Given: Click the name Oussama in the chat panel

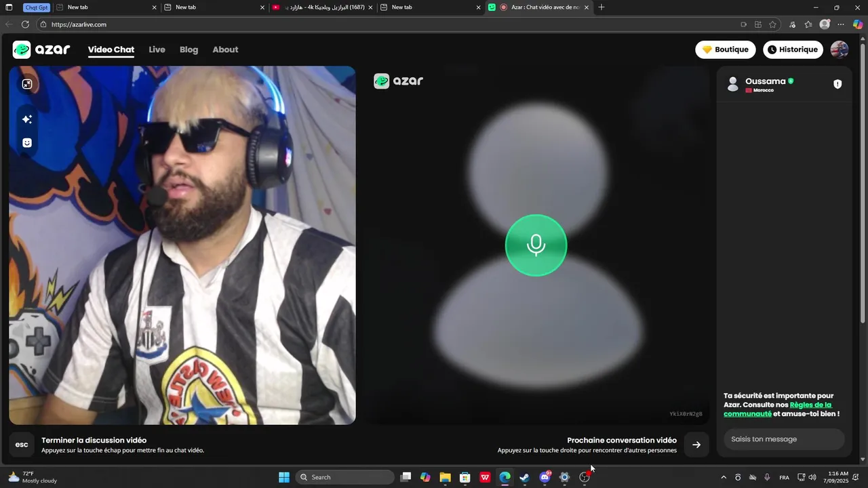Looking at the screenshot, I should pyautogui.click(x=765, y=81).
